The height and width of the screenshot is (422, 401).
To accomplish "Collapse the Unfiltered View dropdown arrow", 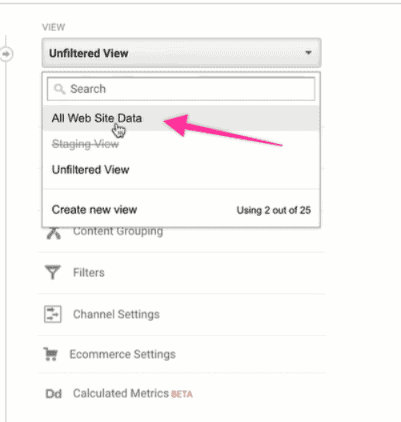I will (x=308, y=53).
